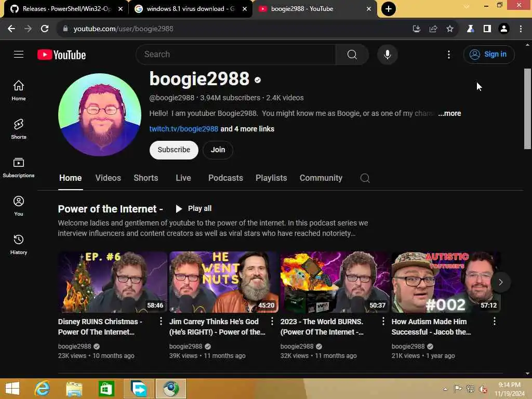Open a new browser tab
The height and width of the screenshot is (399, 532).
(388, 9)
